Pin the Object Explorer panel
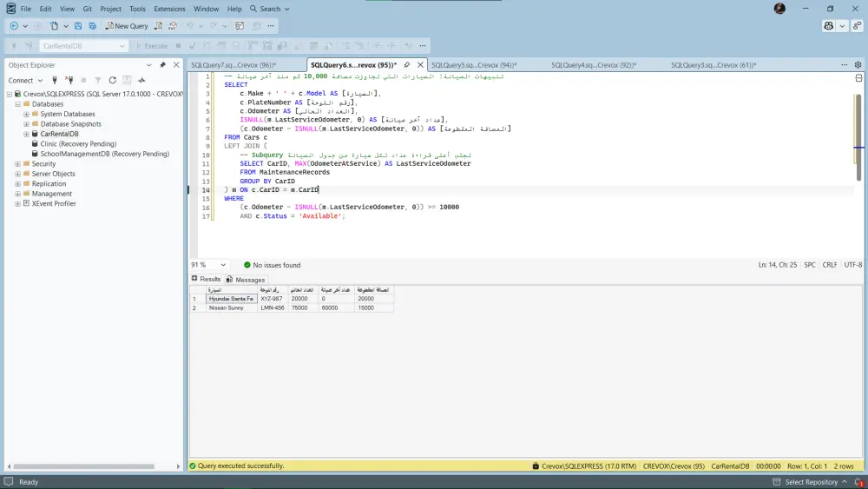This screenshot has width=868, height=489. pos(163,65)
